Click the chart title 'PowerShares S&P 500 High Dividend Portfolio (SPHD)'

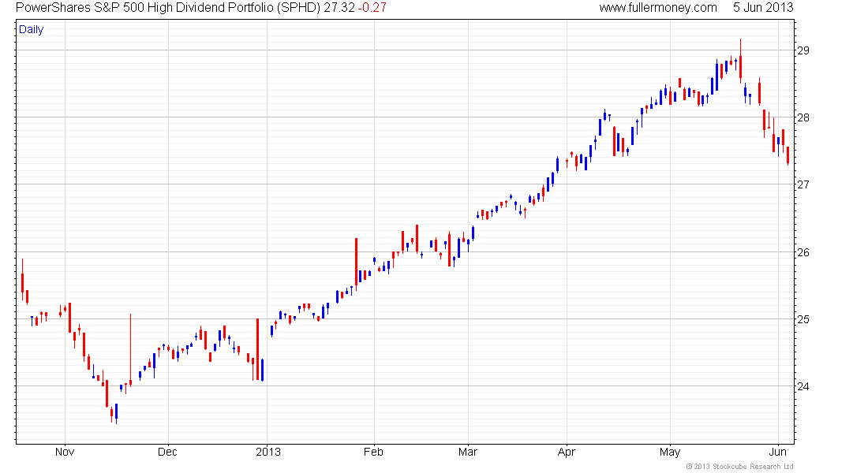pos(168,8)
